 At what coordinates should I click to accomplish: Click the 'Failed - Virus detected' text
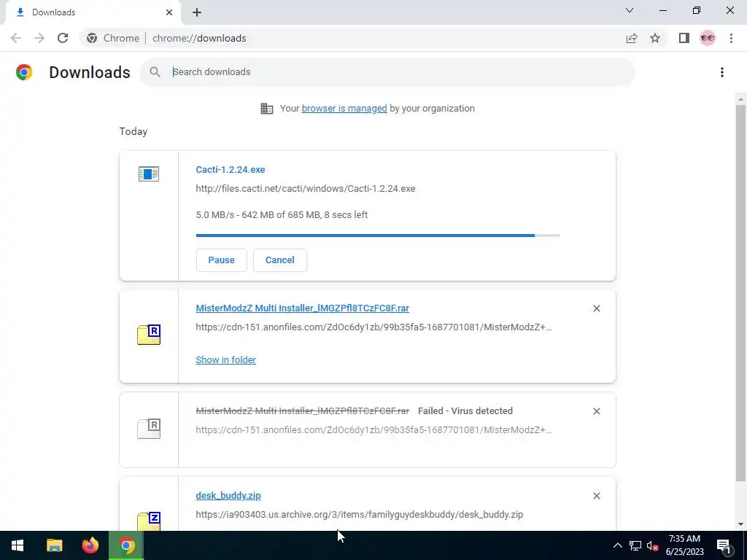point(465,411)
